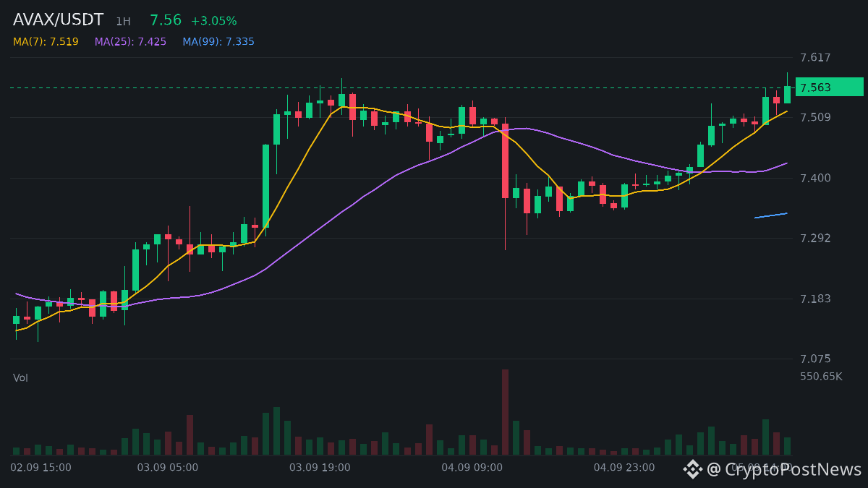Click the MA(25) 7.425 indicator label
The image size is (868, 488).
coord(130,42)
